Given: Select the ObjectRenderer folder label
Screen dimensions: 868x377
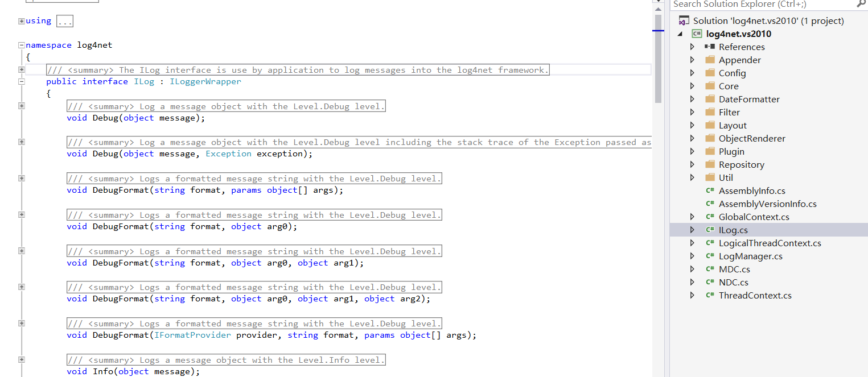Looking at the screenshot, I should tap(752, 138).
